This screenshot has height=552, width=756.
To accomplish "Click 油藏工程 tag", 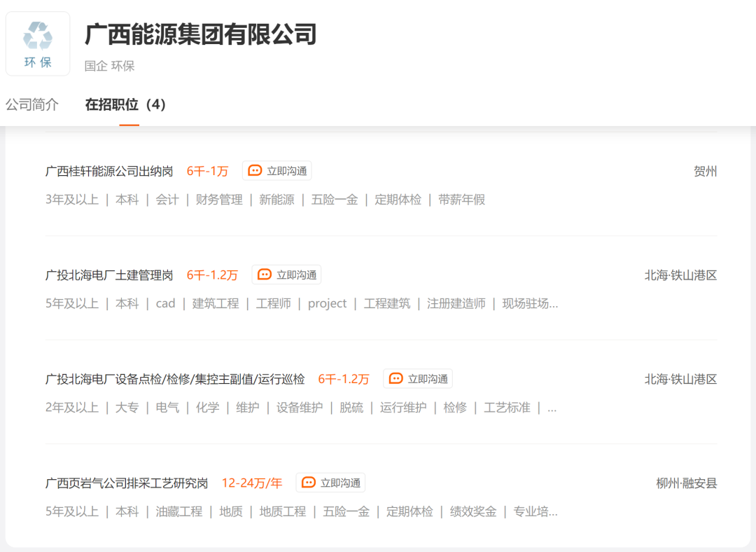I will coord(179,511).
